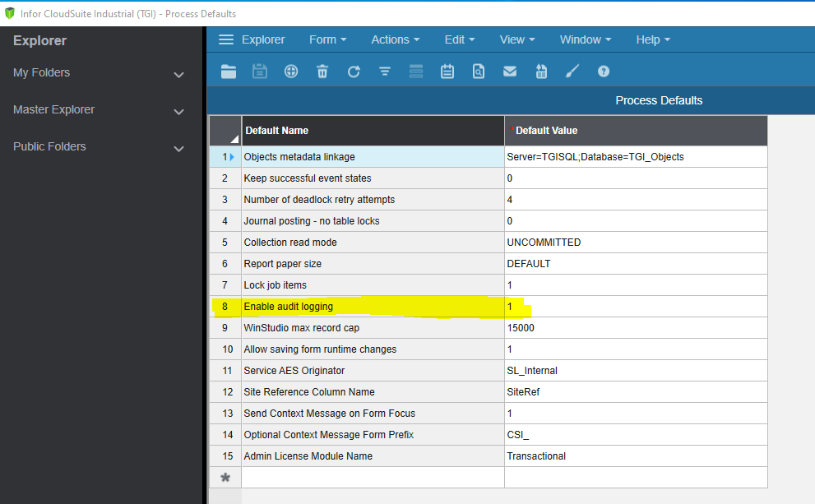Image resolution: width=815 pixels, height=504 pixels.
Task: Select 'Lock job items' cell
Action: pyautogui.click(x=373, y=285)
